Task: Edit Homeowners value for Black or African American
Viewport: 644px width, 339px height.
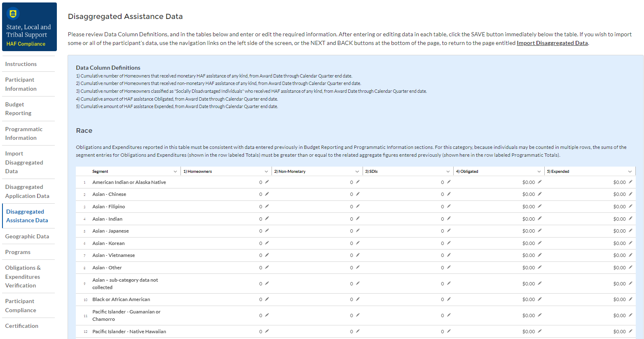Action: (267, 299)
